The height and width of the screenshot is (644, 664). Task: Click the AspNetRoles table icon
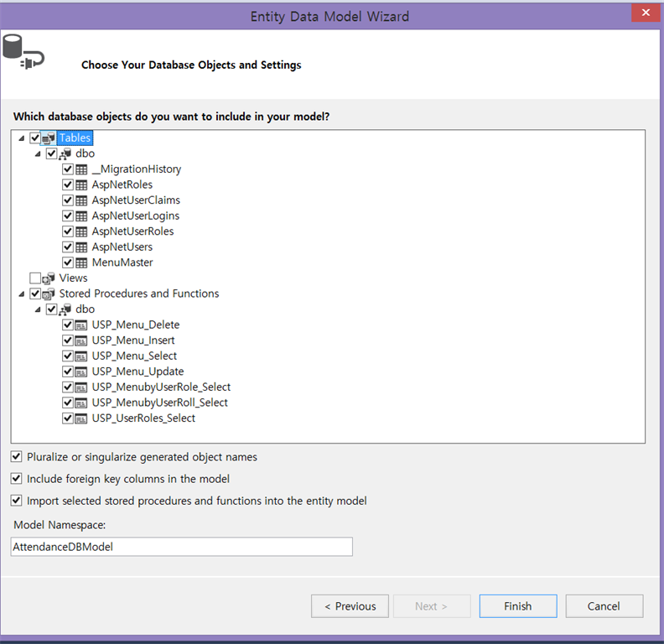81,185
